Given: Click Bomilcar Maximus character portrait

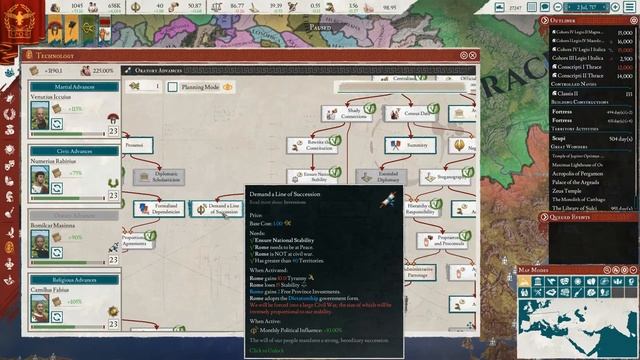Looking at the screenshot, I should point(40,244).
